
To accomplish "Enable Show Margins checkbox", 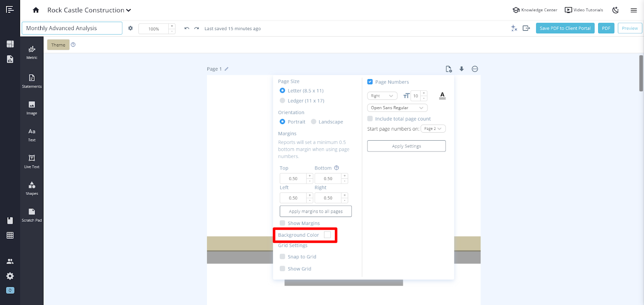I will point(283,223).
